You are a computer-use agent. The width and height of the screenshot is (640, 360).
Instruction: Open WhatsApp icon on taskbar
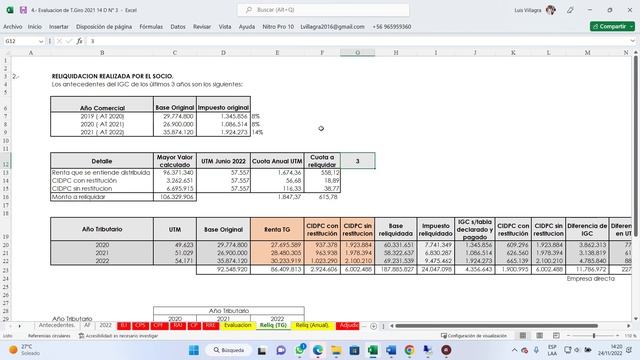300,350
